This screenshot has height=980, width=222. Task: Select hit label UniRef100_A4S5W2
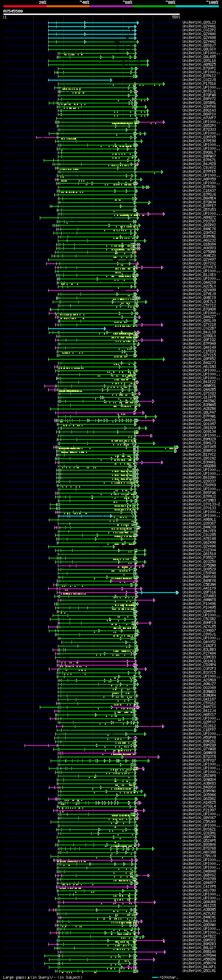click(199, 401)
